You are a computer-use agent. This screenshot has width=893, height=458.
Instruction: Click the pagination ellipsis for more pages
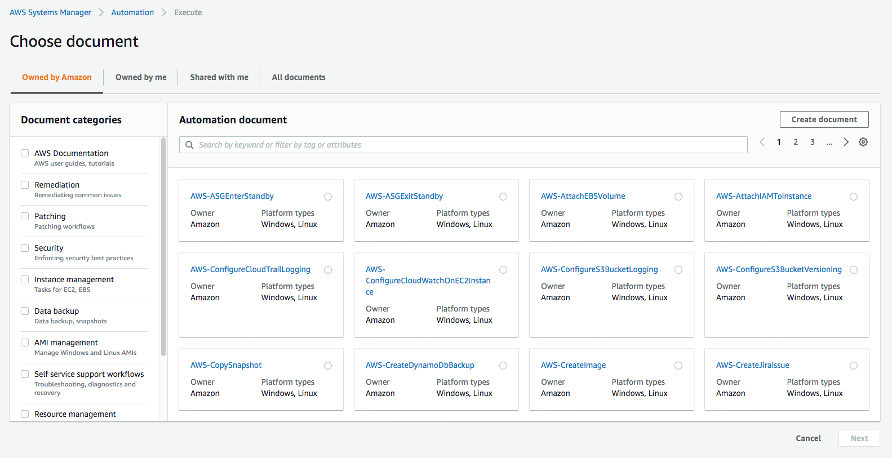(829, 142)
